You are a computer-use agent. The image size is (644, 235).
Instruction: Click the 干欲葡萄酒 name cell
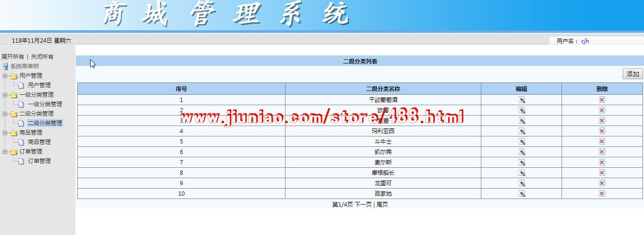coord(383,99)
